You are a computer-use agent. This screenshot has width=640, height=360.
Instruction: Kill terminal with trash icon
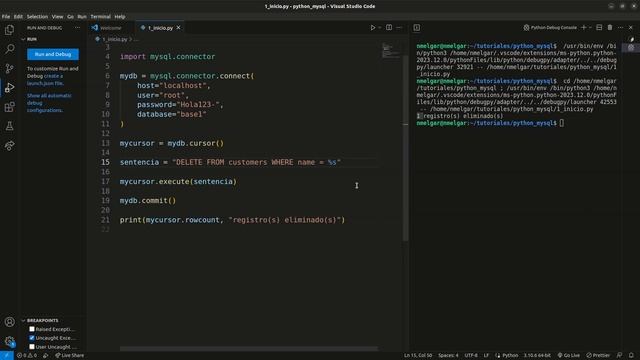(x=610, y=27)
